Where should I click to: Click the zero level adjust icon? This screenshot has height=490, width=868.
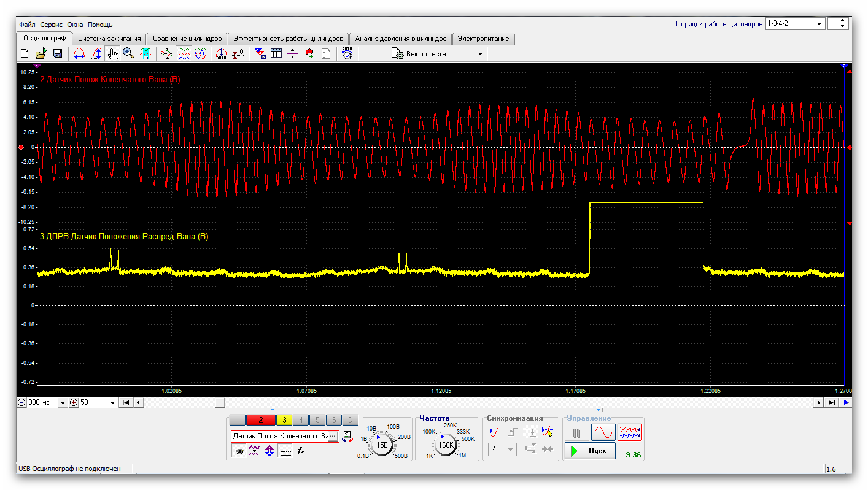(238, 53)
